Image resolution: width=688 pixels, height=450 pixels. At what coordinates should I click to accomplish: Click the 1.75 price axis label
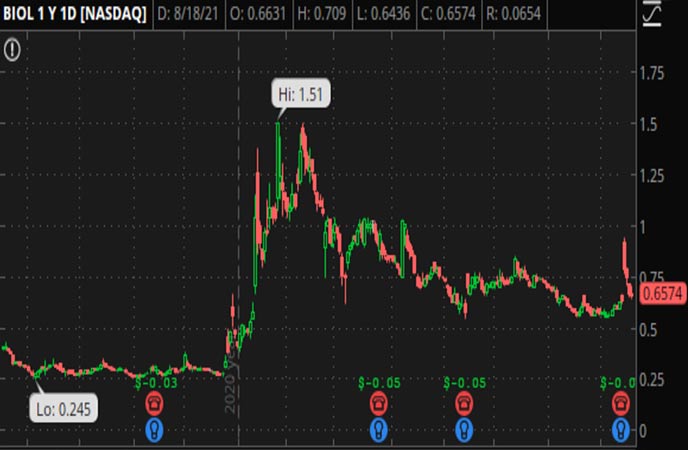tap(652, 73)
